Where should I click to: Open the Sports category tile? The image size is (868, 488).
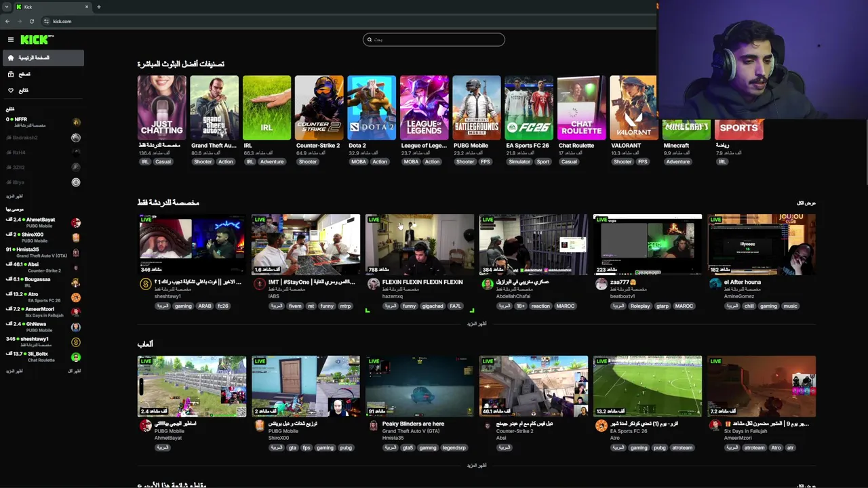point(739,129)
